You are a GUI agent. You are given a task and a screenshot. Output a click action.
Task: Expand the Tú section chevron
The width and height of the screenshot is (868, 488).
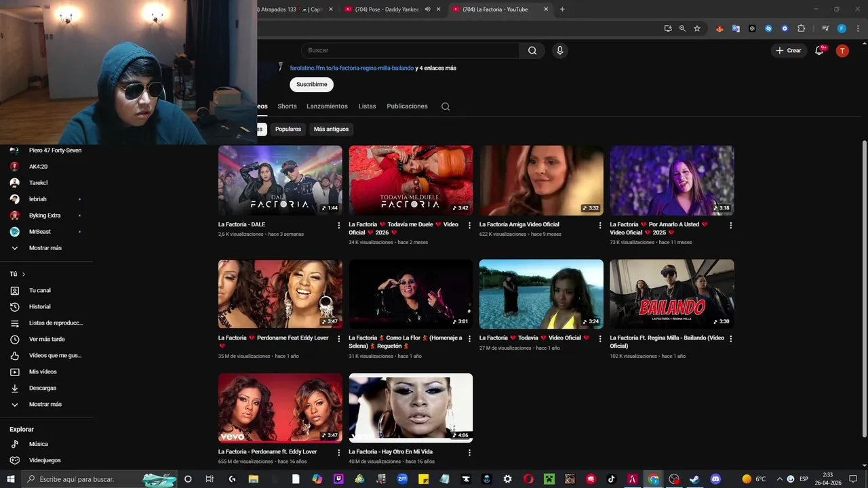tap(24, 274)
